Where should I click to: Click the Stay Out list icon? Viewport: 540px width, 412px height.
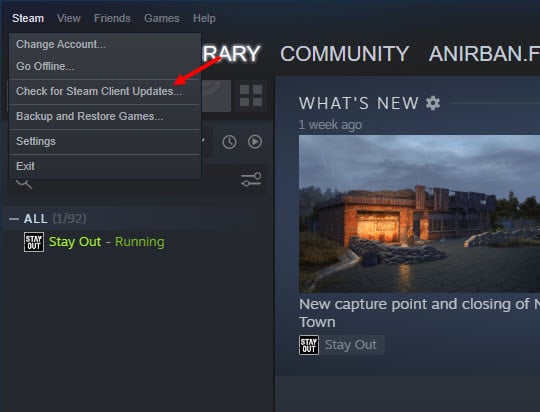click(x=34, y=242)
